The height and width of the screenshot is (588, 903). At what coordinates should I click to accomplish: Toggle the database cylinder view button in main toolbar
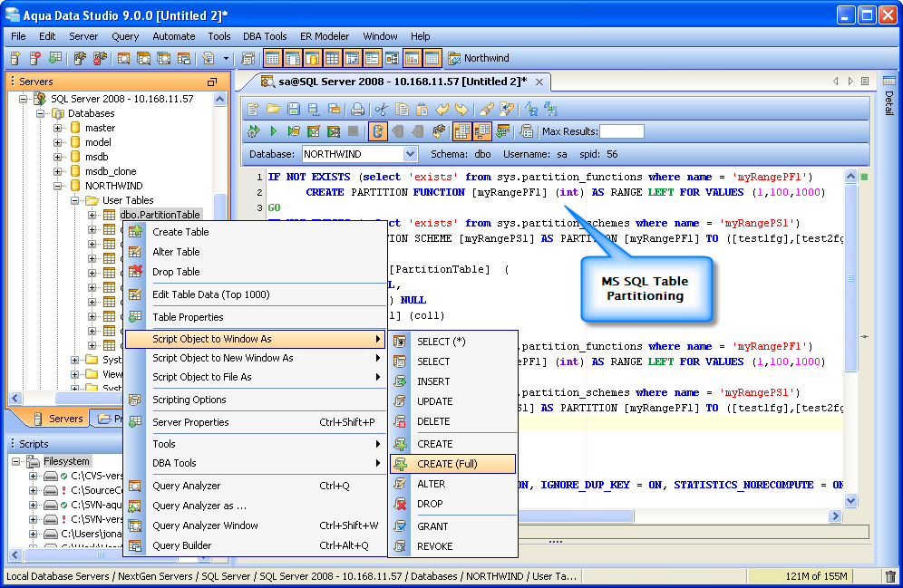click(312, 58)
